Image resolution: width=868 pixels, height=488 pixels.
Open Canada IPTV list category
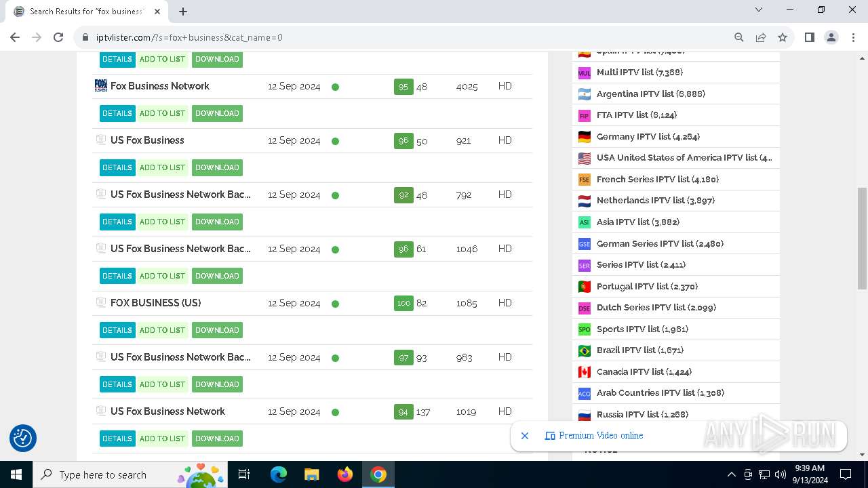(x=644, y=371)
